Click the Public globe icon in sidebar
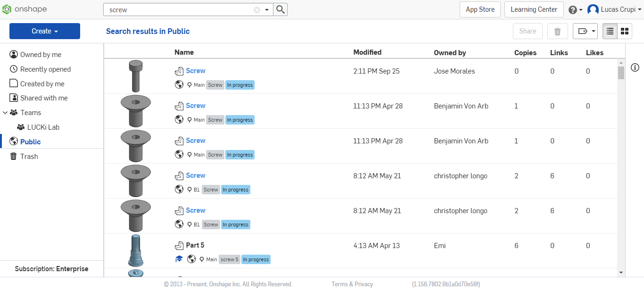 tap(14, 141)
